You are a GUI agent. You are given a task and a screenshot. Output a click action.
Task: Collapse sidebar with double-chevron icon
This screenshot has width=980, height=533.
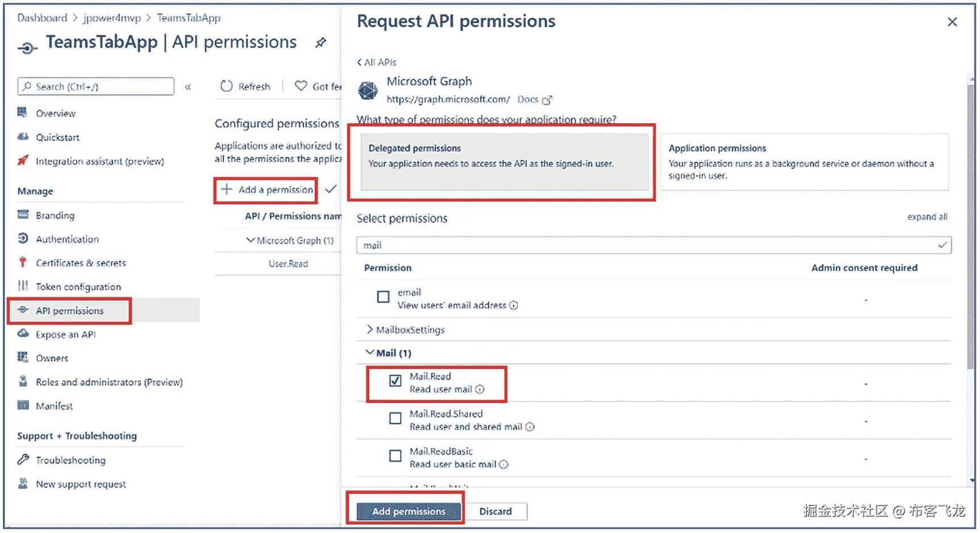[188, 87]
